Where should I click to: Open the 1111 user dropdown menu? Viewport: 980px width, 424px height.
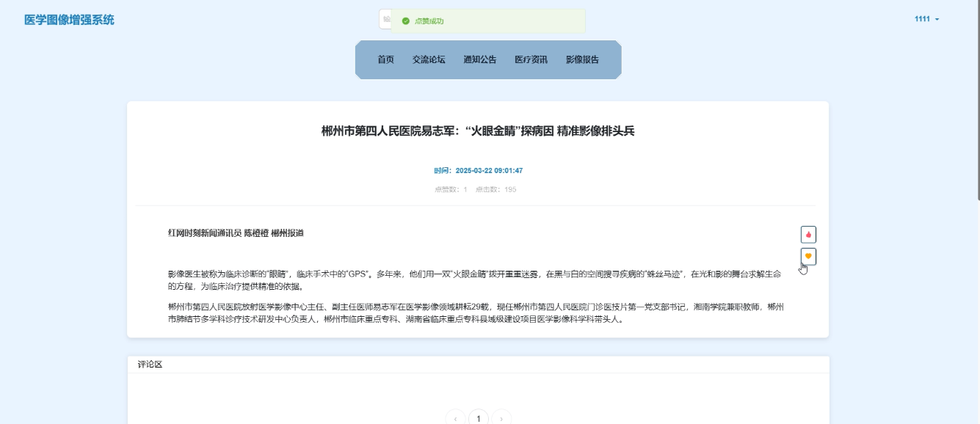click(926, 19)
